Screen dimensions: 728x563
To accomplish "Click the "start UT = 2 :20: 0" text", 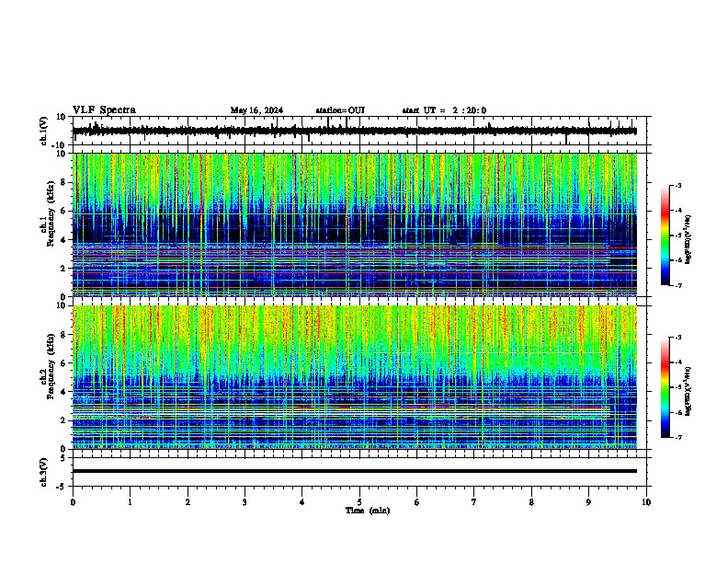I will (x=444, y=110).
